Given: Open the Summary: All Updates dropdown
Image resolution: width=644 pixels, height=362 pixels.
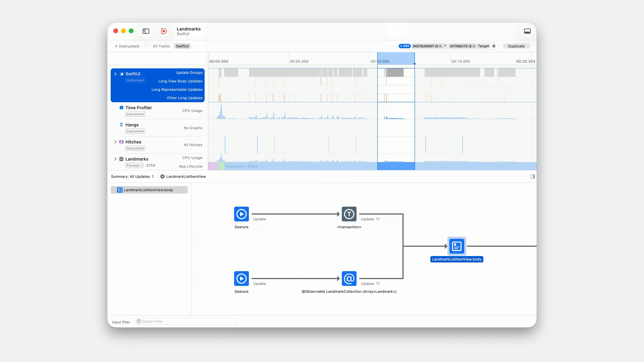Looking at the screenshot, I should 132,176.
